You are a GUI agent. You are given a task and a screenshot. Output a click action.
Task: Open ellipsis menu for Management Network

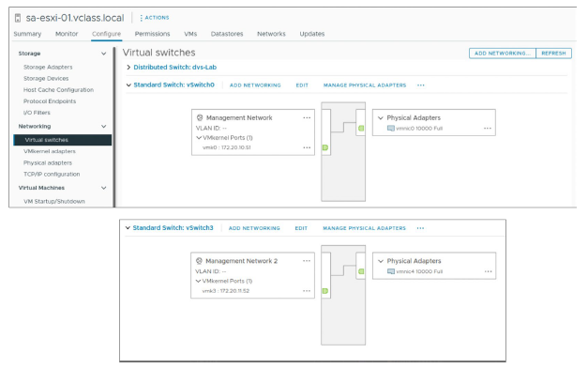(x=307, y=118)
